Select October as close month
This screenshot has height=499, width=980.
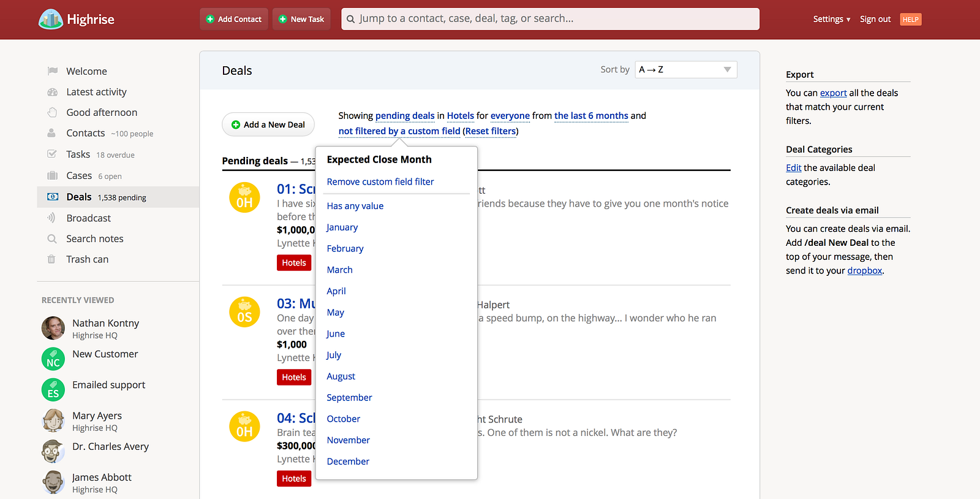(x=344, y=419)
